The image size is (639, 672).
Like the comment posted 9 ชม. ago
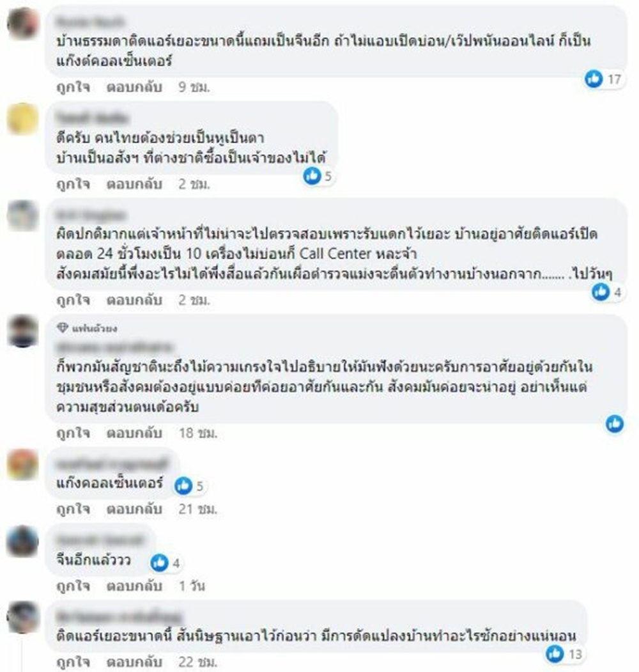click(73, 87)
